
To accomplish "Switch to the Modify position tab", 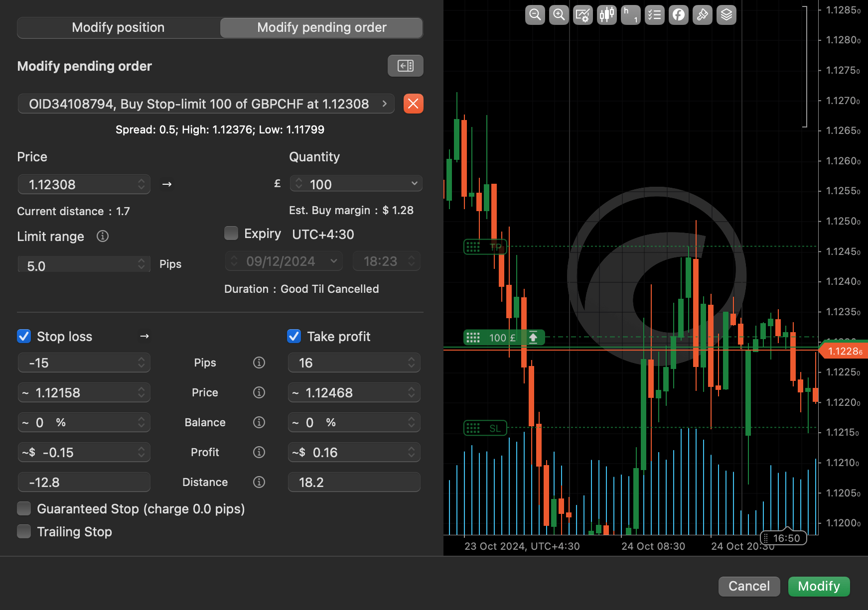I will pyautogui.click(x=119, y=28).
